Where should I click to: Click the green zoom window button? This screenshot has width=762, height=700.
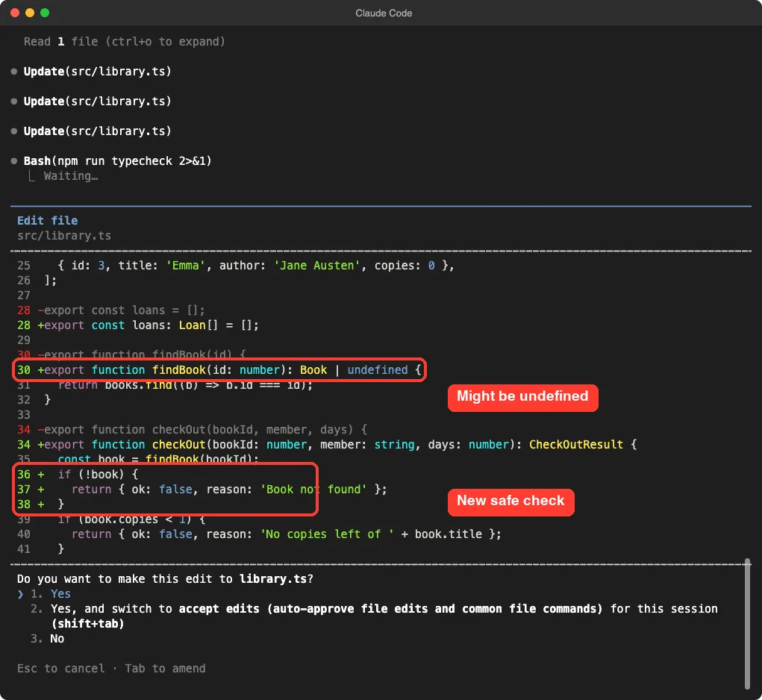pos(45,13)
